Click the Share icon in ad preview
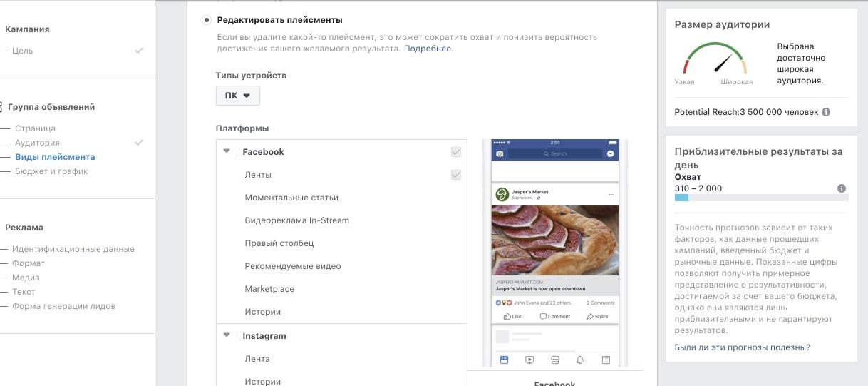This screenshot has width=868, height=386. [x=597, y=316]
